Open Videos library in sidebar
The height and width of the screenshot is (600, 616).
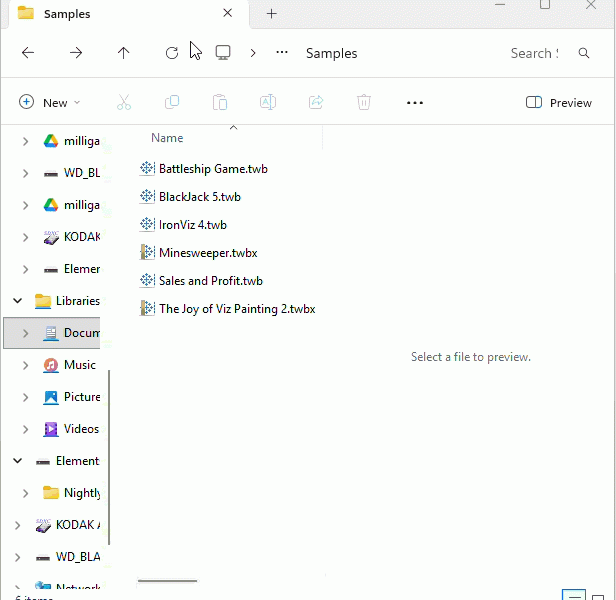click(x=71, y=429)
